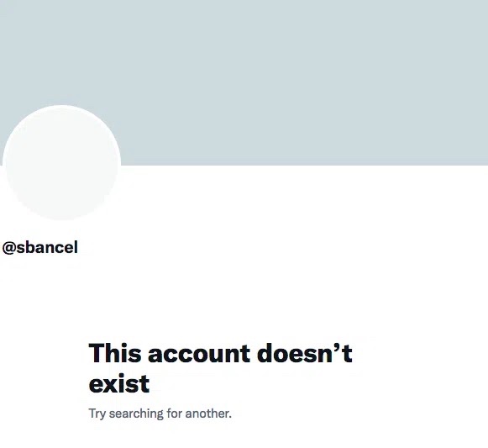Click the empty circular profile avatar placeholder

point(61,163)
